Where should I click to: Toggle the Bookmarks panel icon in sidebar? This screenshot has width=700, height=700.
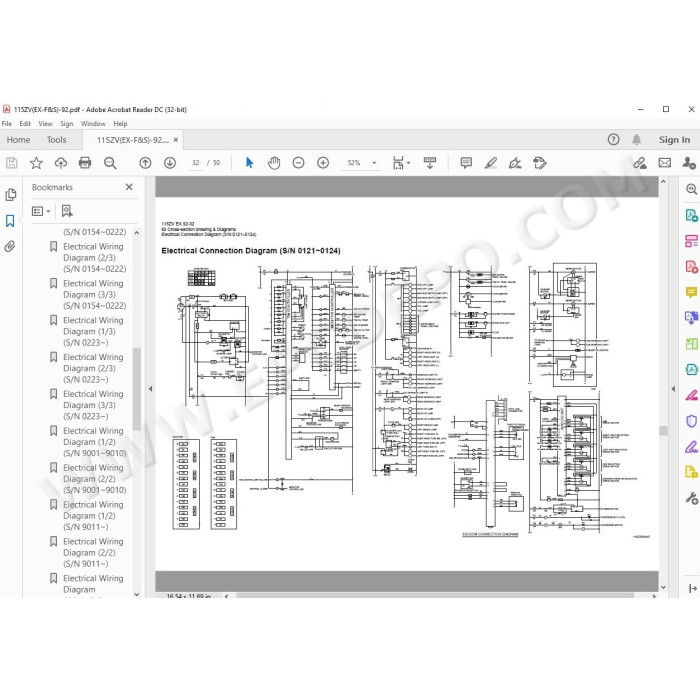point(10,221)
